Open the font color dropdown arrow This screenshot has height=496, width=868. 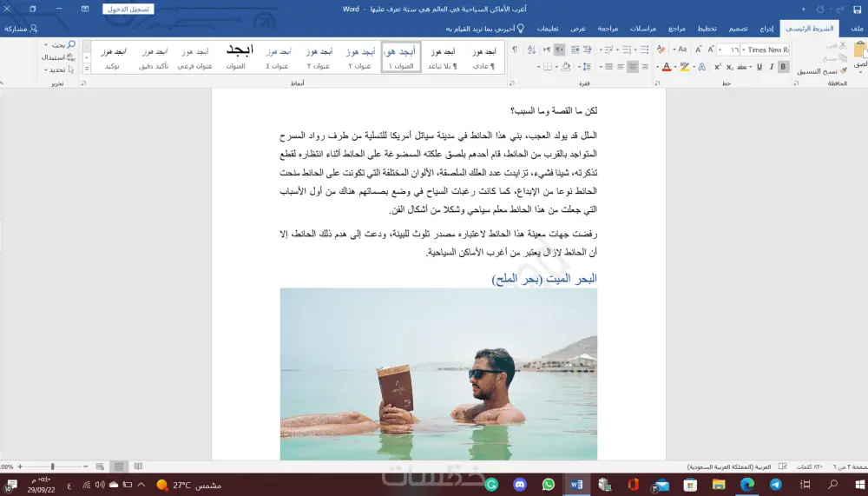pyautogui.click(x=658, y=67)
